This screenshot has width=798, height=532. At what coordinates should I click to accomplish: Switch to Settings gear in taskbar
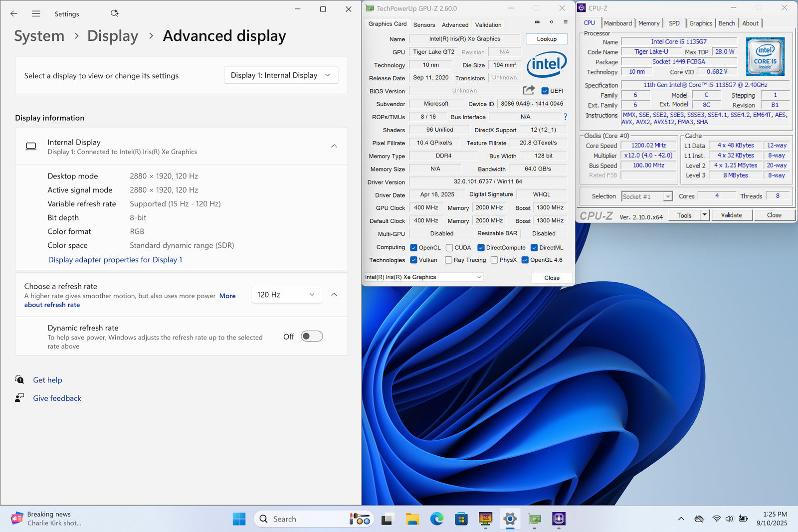[x=510, y=519]
